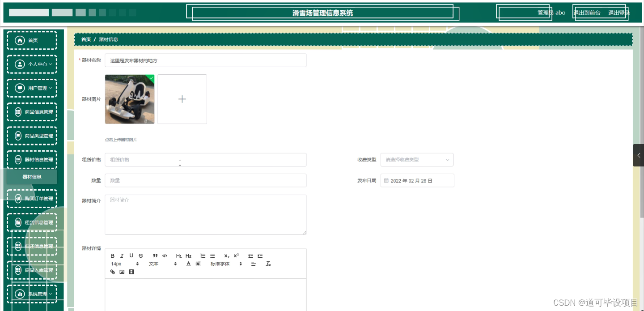Click the 器材信息 breadcrumb text
The height and width of the screenshot is (311, 644).
(x=108, y=39)
